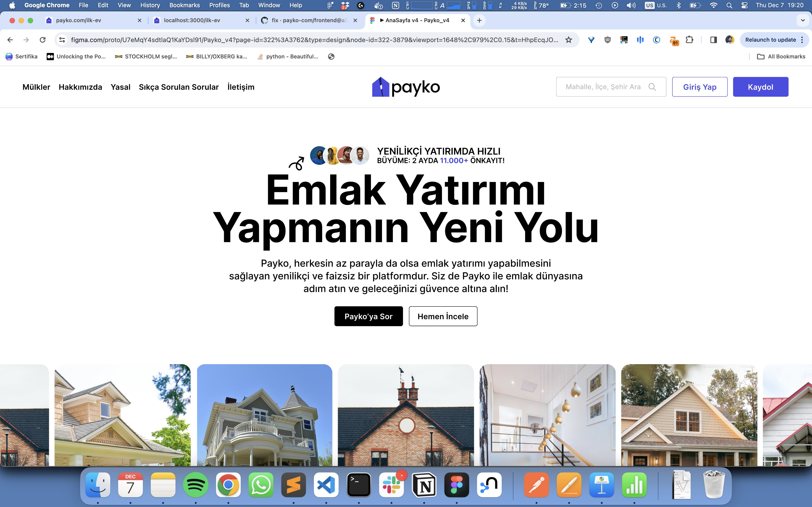This screenshot has height=507, width=812.
Task: Click the Mahalle, İlçe, Şehir Ara field
Action: (x=603, y=87)
